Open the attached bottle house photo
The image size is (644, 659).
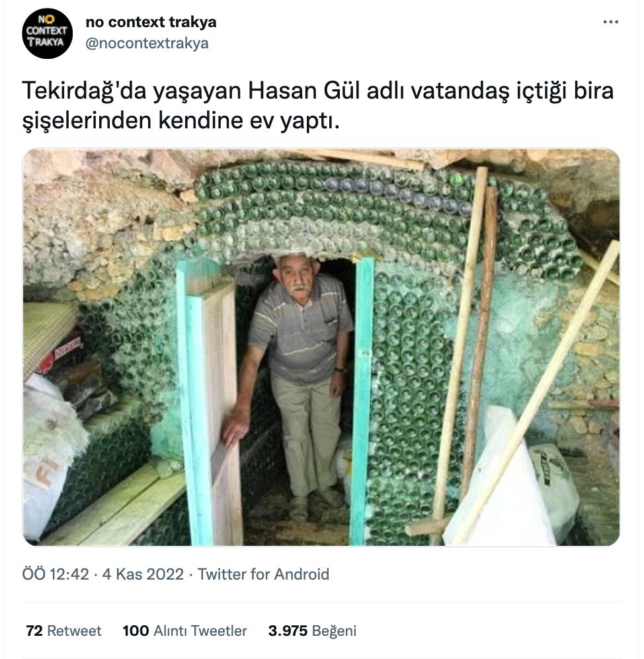[321, 347]
